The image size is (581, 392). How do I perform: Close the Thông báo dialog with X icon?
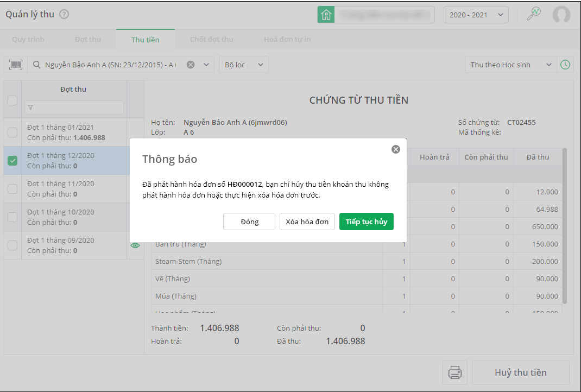[396, 149]
